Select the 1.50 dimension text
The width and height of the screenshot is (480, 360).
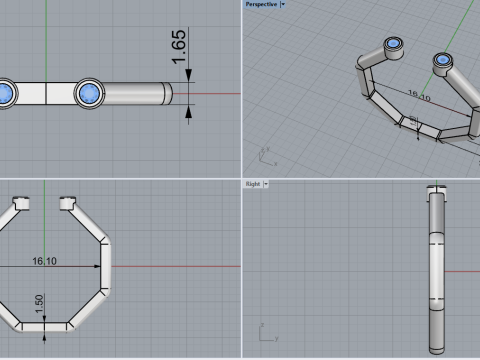click(39, 304)
